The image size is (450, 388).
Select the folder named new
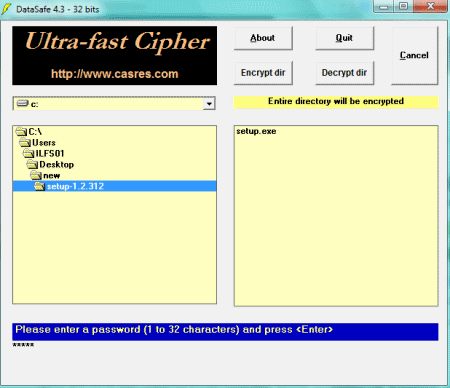(51, 176)
